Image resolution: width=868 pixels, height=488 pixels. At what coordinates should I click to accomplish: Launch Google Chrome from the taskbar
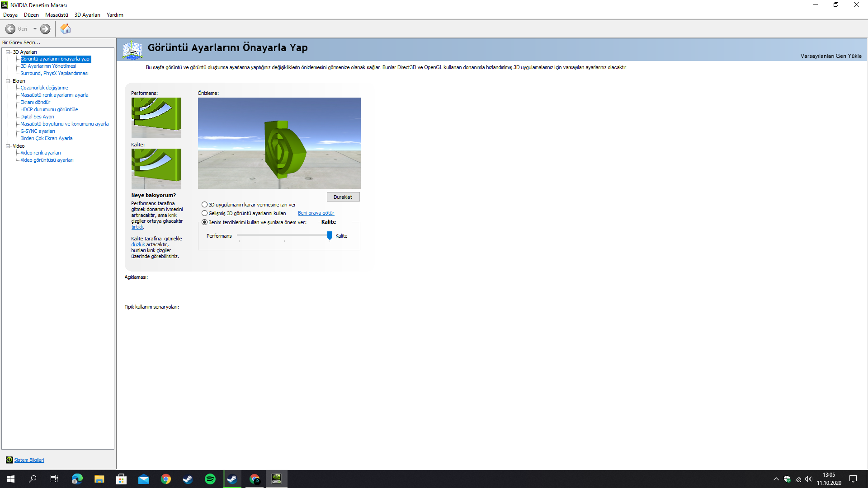pyautogui.click(x=166, y=479)
